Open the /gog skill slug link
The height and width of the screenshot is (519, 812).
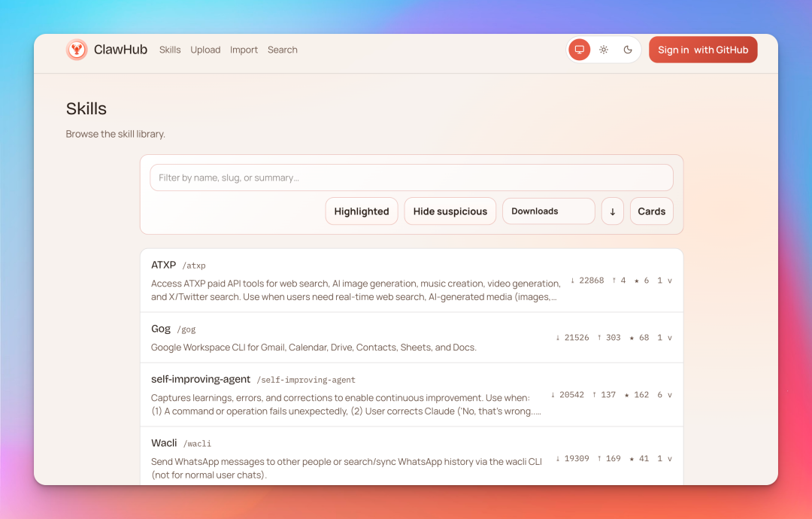tap(186, 329)
